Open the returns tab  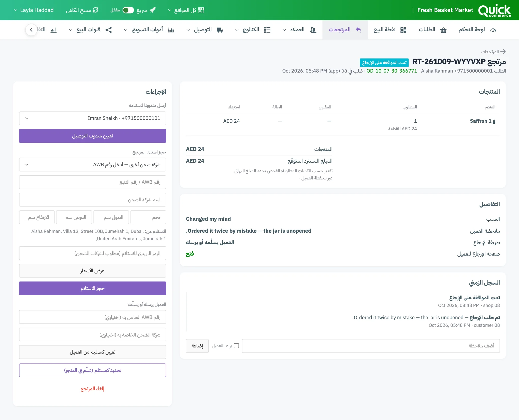tap(345, 30)
